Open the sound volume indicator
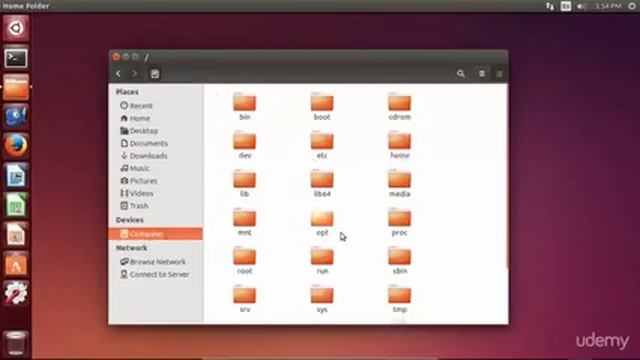Viewport: 640px width, 360px height. 582,6
